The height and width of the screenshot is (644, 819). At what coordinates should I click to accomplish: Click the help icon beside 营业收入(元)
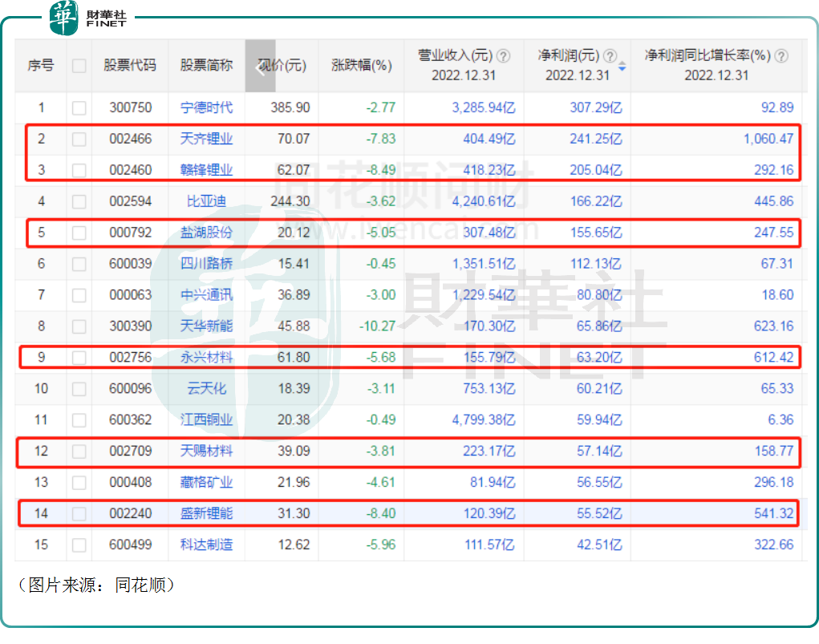pos(503,55)
